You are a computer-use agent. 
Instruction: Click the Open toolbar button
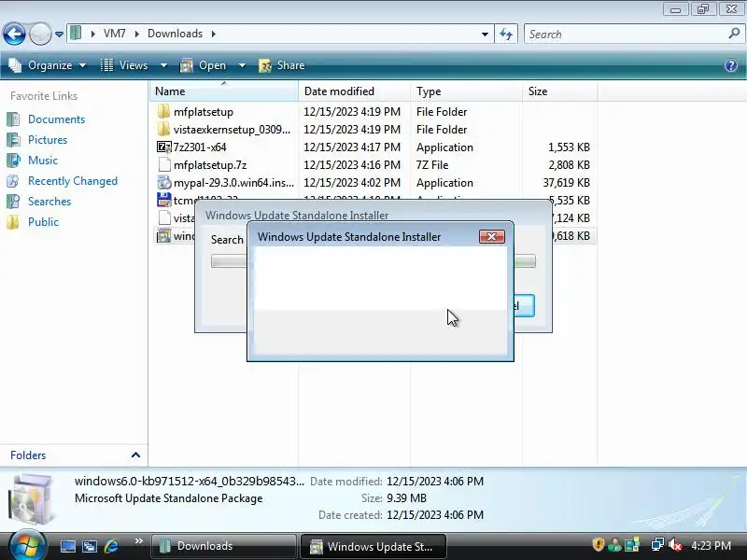pyautogui.click(x=203, y=65)
